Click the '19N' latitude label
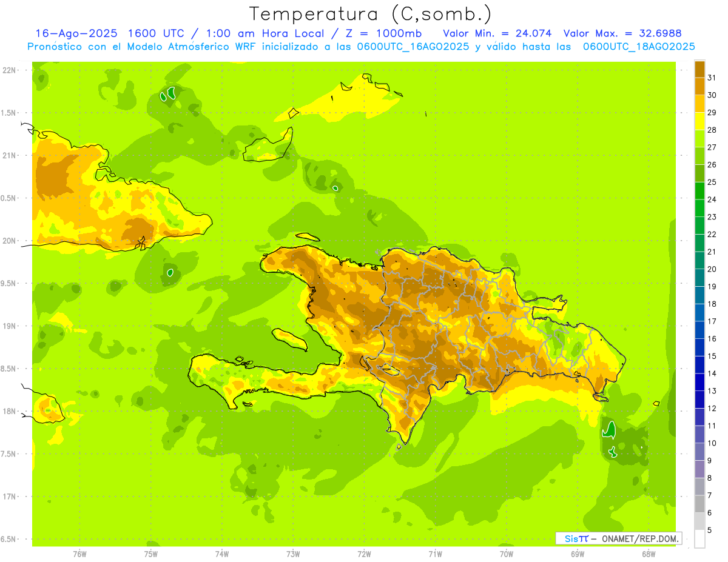The height and width of the screenshot is (562, 728). [9, 326]
